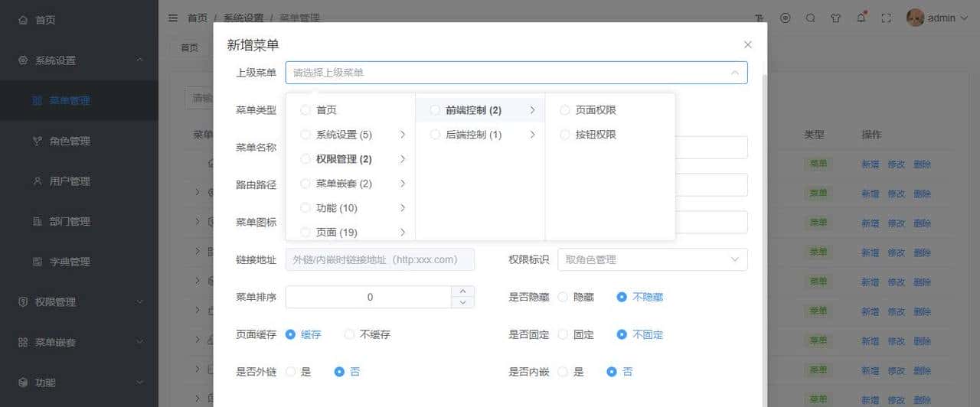Click 修改 link in the first table row
This screenshot has height=407, width=980.
[896, 164]
